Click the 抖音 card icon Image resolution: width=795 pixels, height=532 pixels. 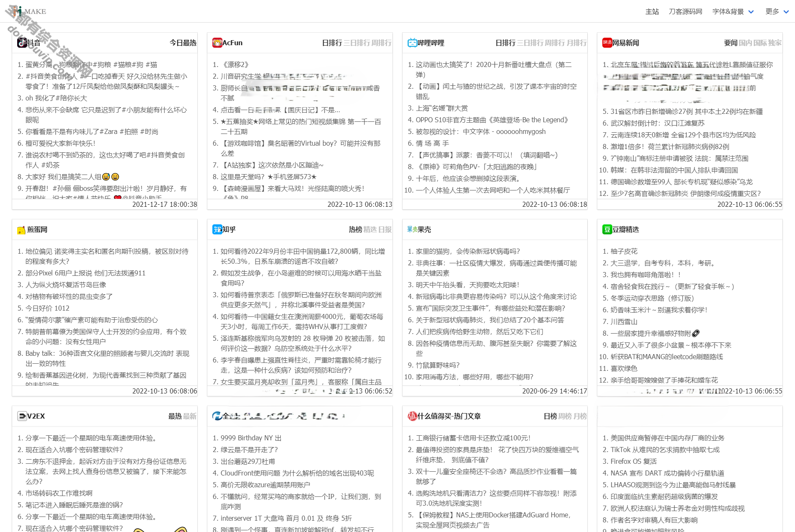[22, 43]
